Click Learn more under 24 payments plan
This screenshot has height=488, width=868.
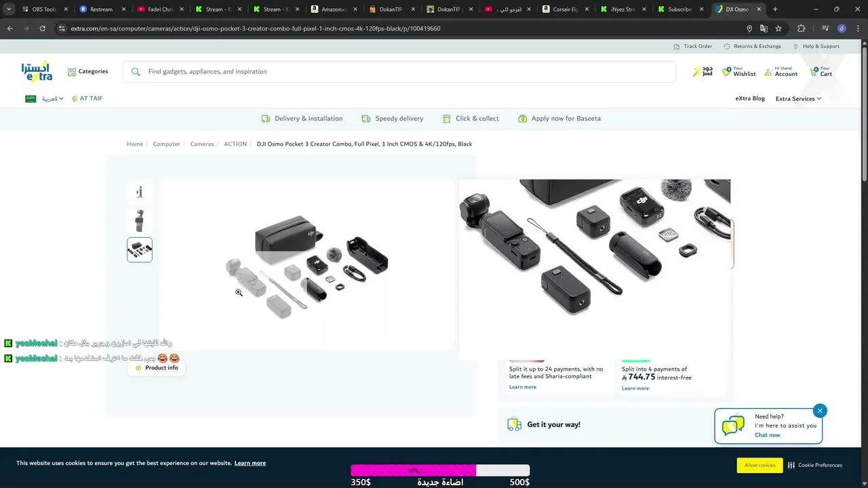(x=523, y=387)
